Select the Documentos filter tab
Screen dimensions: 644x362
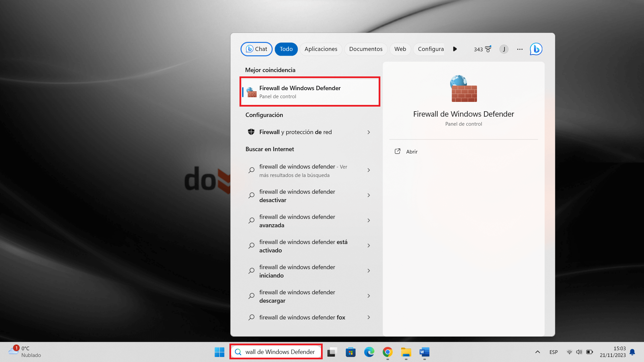tap(366, 49)
